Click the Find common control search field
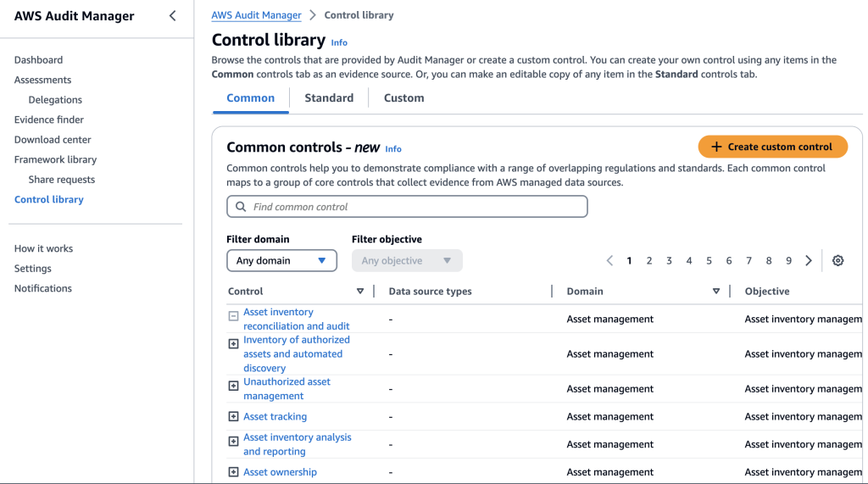 tap(407, 207)
